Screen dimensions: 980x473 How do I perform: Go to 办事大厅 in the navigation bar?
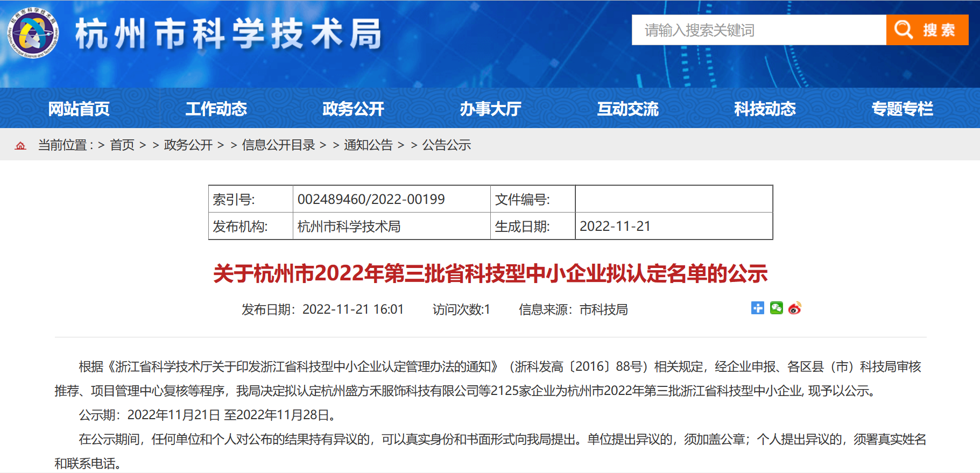tap(490, 109)
